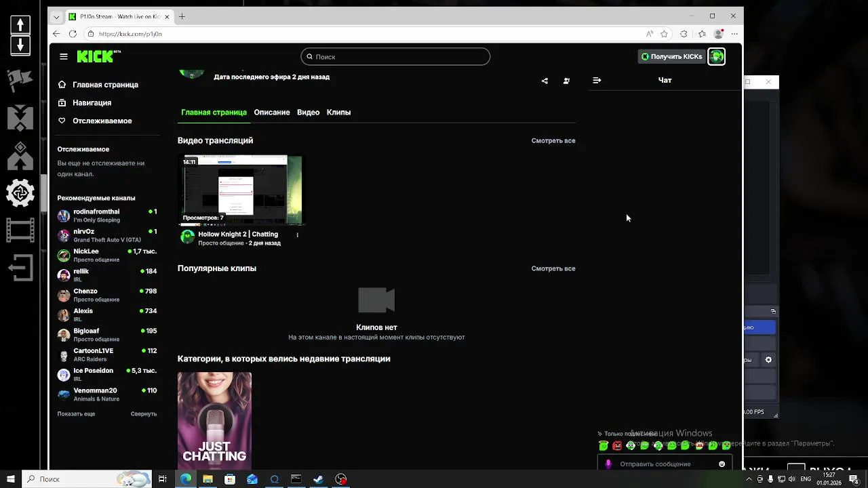The image size is (868, 488).
Task: Insert the angry red emote
Action: [x=617, y=446]
